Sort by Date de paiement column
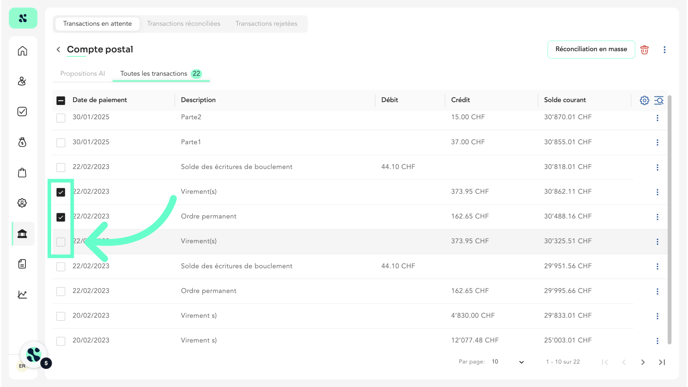The height and width of the screenshot is (387, 688). (100, 100)
